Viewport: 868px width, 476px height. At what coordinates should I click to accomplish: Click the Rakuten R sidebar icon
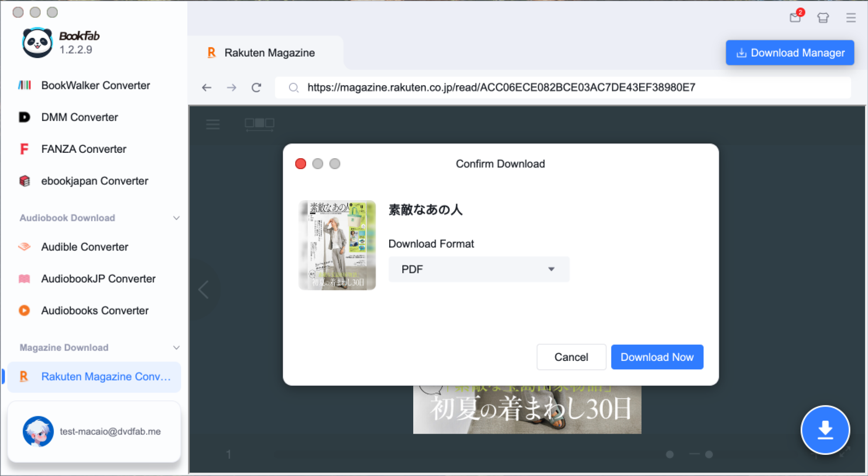pyautogui.click(x=24, y=376)
